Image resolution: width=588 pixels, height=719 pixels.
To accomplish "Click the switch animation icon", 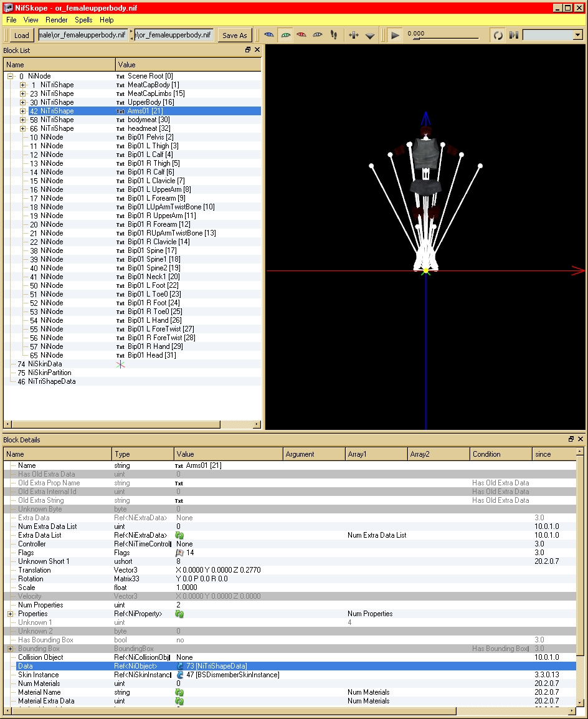I will click(x=514, y=35).
